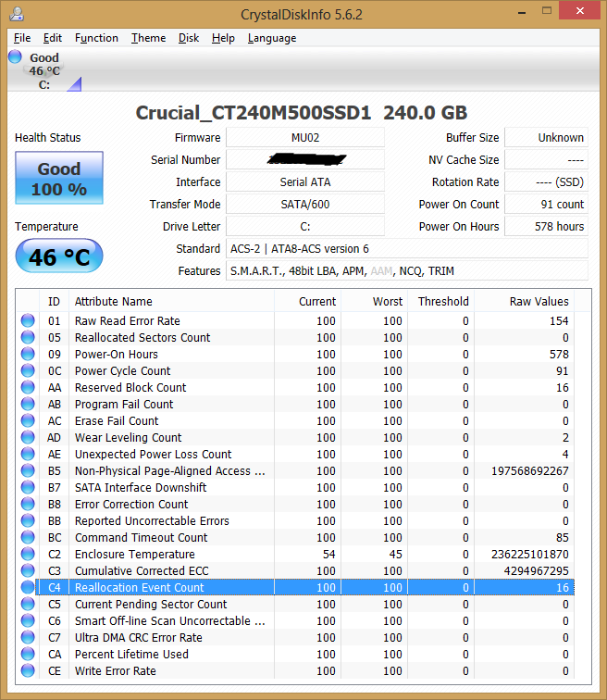Click the blue disk status orb for drive C:
This screenshot has height=700, width=607.
15,57
